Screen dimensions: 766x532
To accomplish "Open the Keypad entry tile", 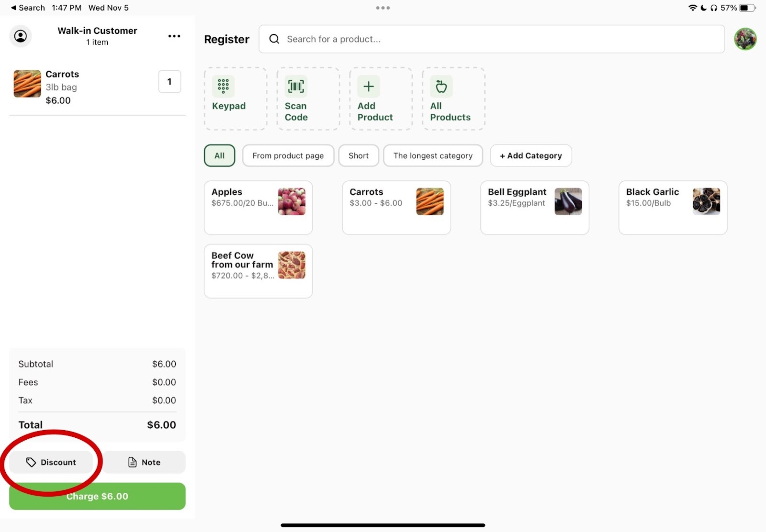I will coord(236,99).
